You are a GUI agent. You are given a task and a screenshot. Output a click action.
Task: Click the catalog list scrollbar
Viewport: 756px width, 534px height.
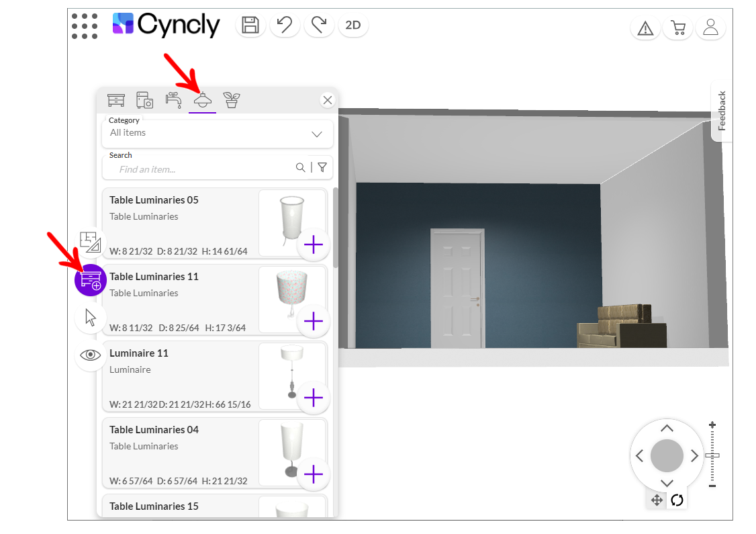tap(335, 228)
